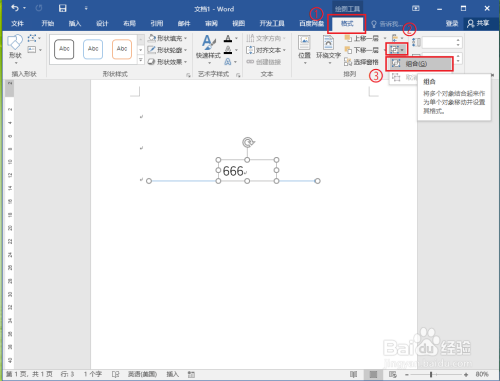
Task: Switch to the 设计 Design tab
Action: [x=102, y=23]
